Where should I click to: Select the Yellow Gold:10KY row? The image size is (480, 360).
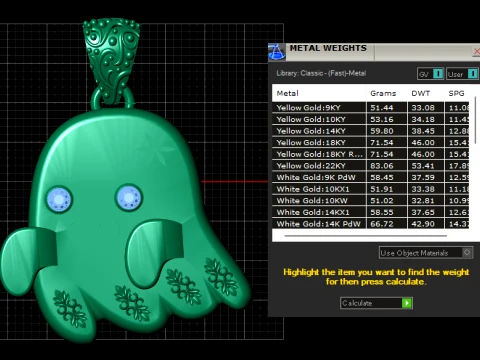pos(370,119)
